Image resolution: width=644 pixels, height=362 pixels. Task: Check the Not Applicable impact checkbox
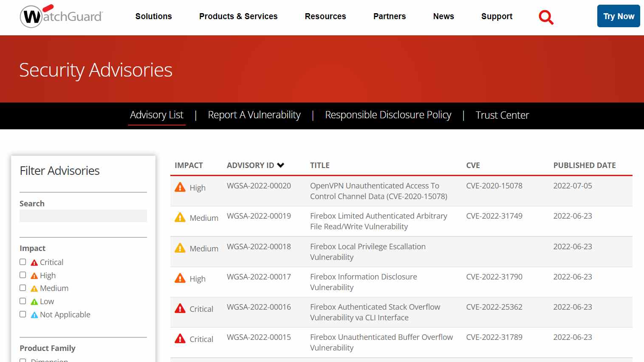[23, 314]
